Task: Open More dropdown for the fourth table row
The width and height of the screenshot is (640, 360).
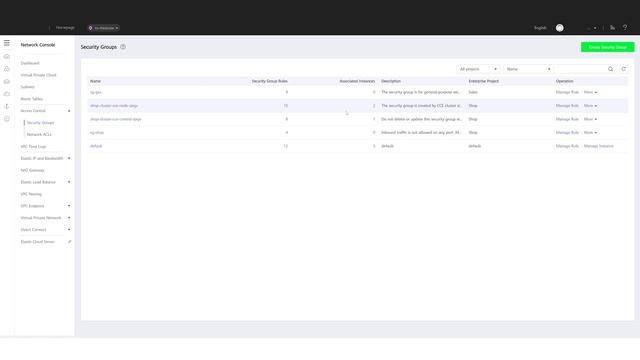Action: tap(590, 133)
